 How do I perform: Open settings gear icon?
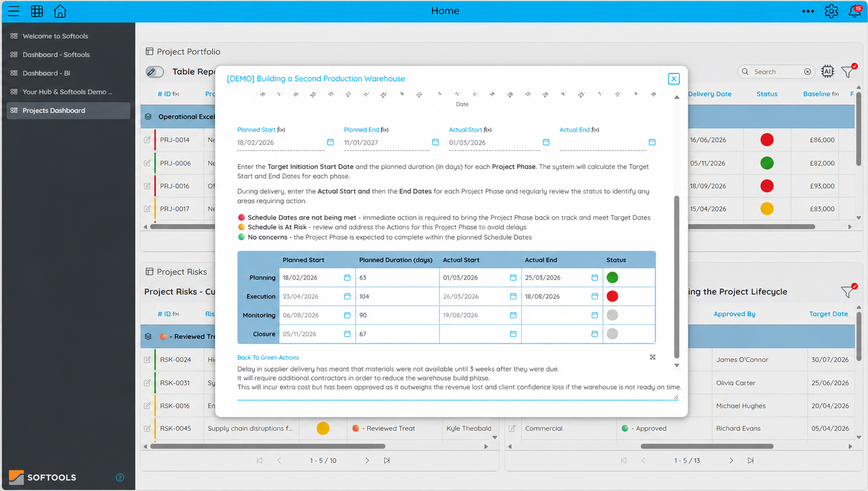tap(831, 11)
